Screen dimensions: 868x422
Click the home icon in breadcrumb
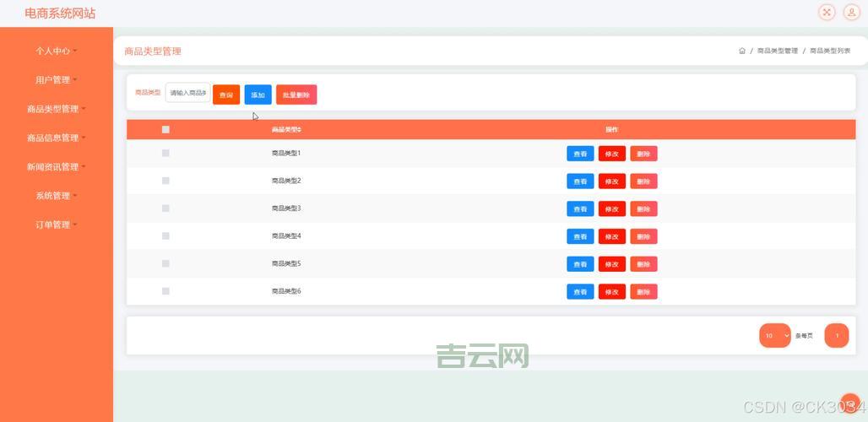click(742, 51)
